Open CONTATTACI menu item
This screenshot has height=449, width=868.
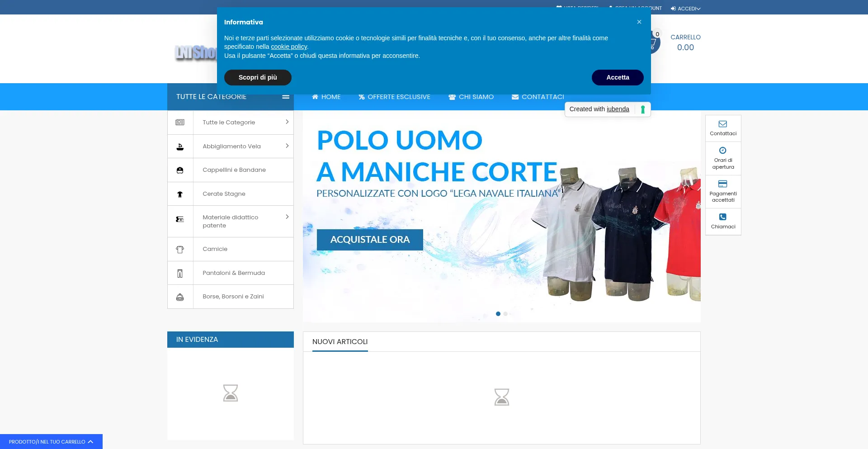tap(538, 97)
